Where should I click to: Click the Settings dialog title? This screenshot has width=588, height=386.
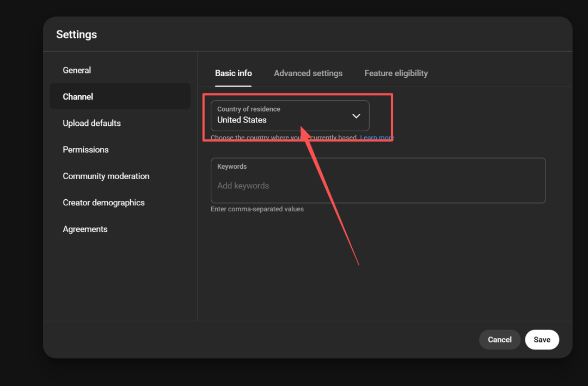[x=76, y=34]
